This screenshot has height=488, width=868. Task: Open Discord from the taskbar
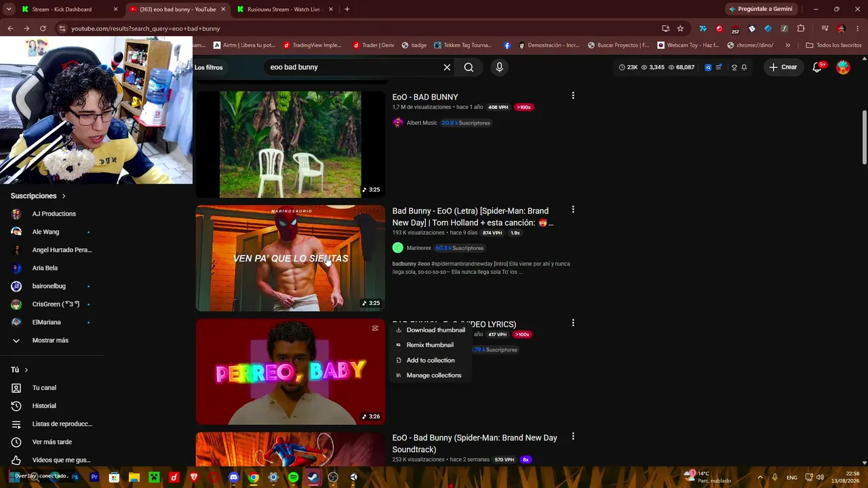coord(234,477)
